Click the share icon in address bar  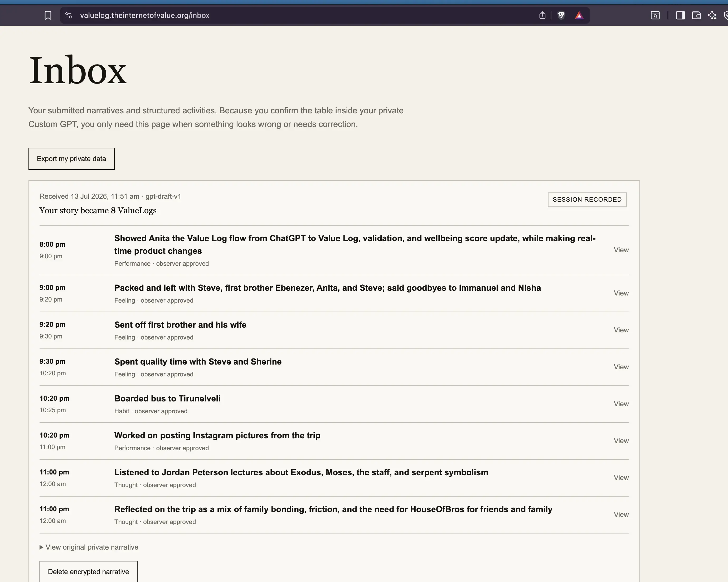(x=542, y=15)
